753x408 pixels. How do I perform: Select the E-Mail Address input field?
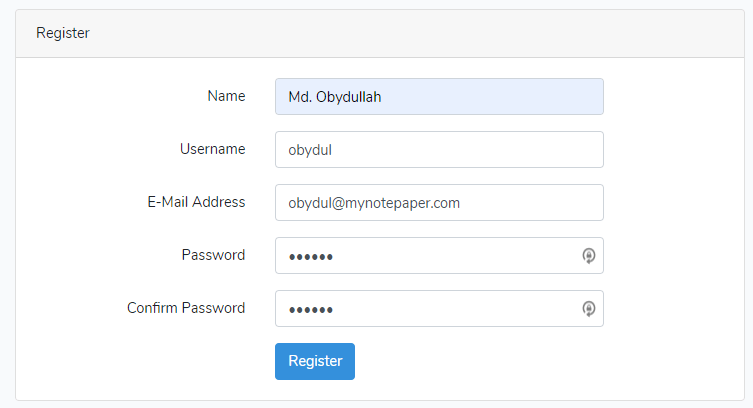(439, 203)
